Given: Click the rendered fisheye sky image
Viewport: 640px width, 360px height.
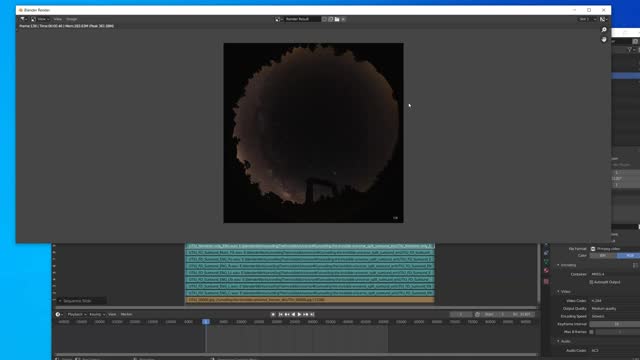Looking at the screenshot, I should click(313, 133).
